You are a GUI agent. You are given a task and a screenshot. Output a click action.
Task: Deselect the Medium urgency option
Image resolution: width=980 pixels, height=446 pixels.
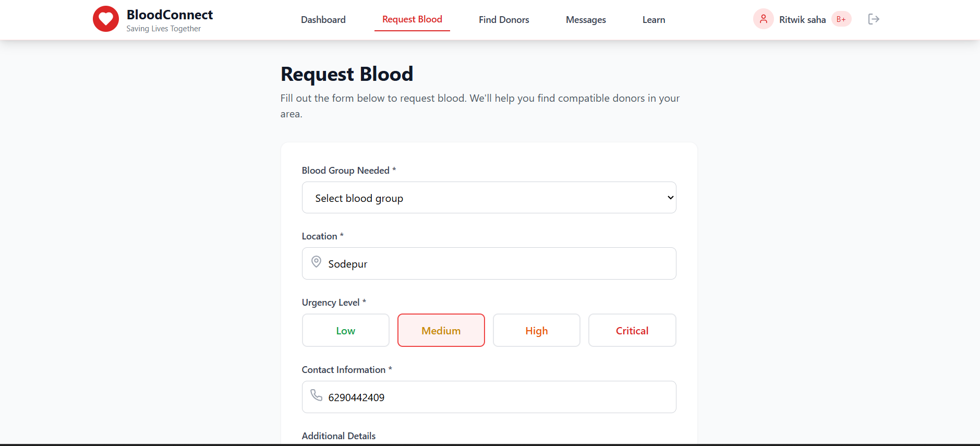[x=441, y=330]
